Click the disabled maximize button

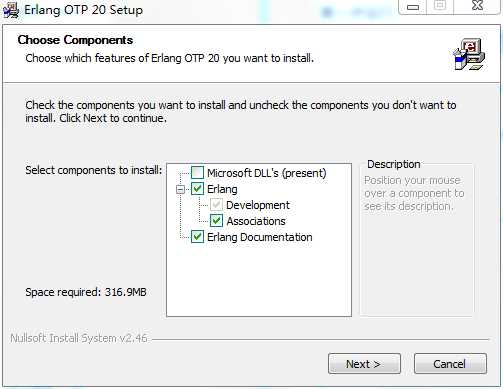point(440,6)
